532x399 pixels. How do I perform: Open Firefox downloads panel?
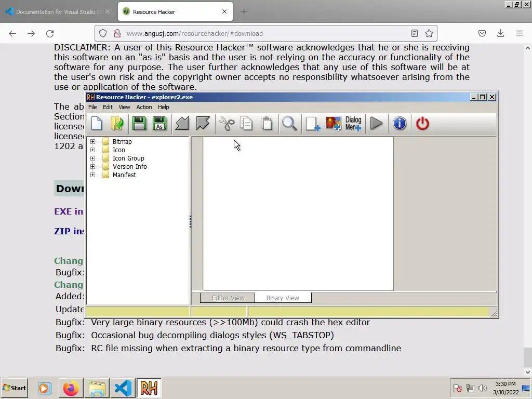pos(500,33)
